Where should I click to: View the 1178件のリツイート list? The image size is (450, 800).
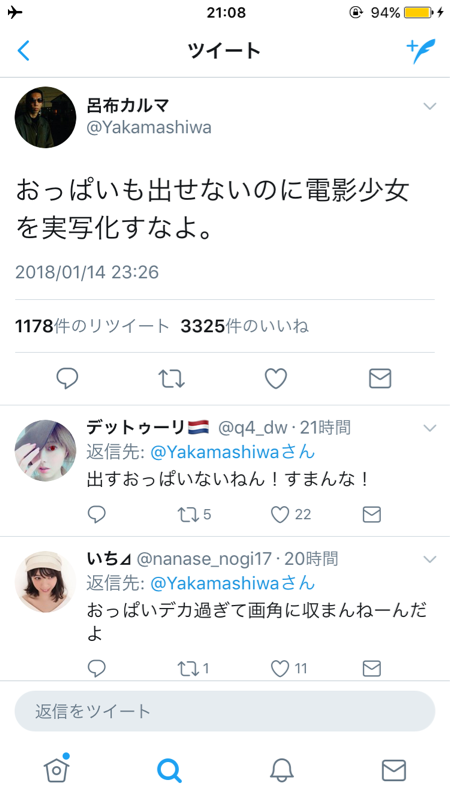click(92, 326)
